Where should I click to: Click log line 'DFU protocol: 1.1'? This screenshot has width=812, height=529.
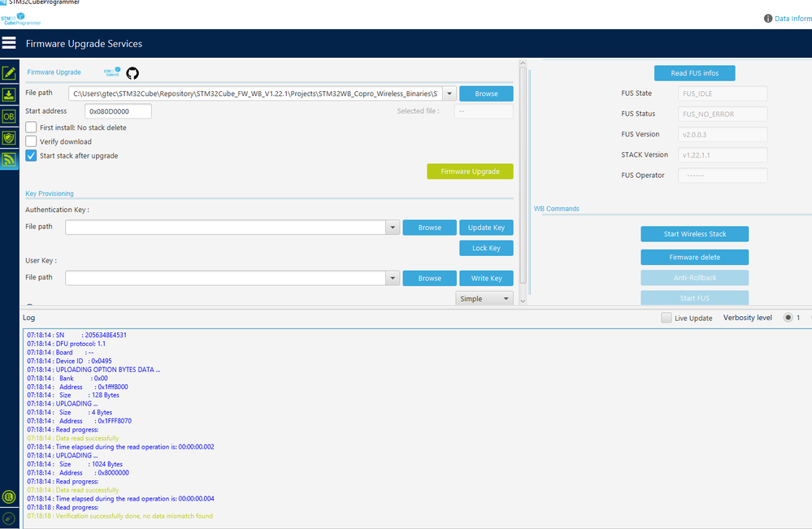pyautogui.click(x=67, y=344)
